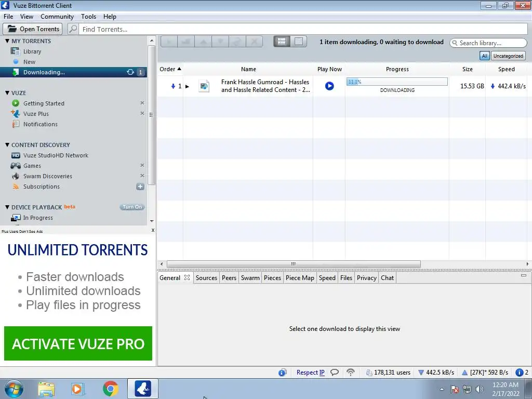Collapse the VUZE sidebar section
532x399 pixels.
tap(7, 92)
